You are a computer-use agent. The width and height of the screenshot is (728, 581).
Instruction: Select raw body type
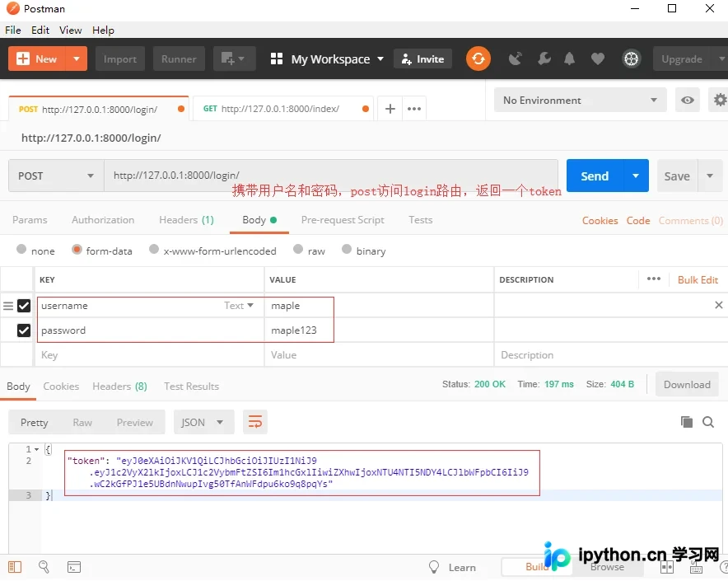298,249
